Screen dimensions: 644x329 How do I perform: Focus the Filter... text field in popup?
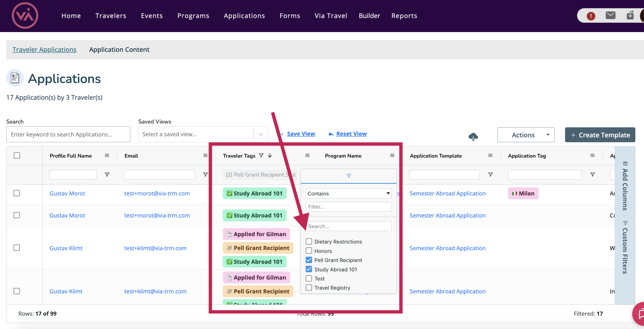(x=348, y=207)
